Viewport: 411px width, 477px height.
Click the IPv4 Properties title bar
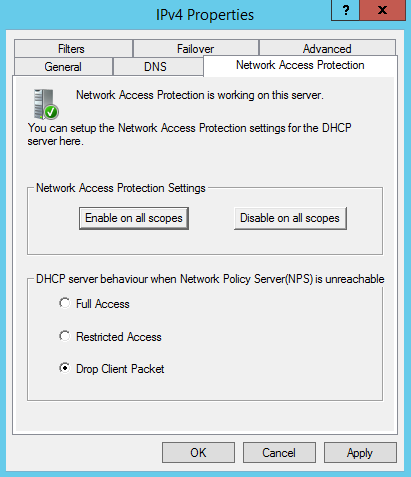coord(167,15)
